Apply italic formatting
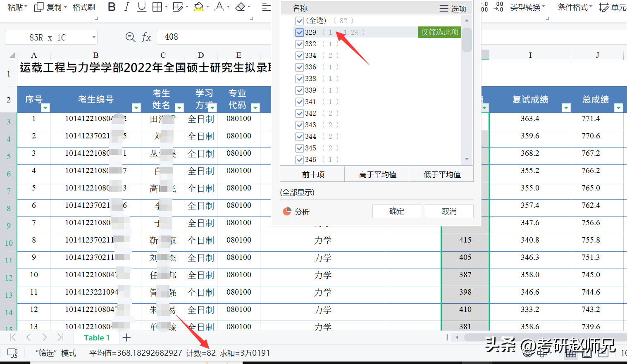This screenshot has width=627, height=364. point(127,7)
